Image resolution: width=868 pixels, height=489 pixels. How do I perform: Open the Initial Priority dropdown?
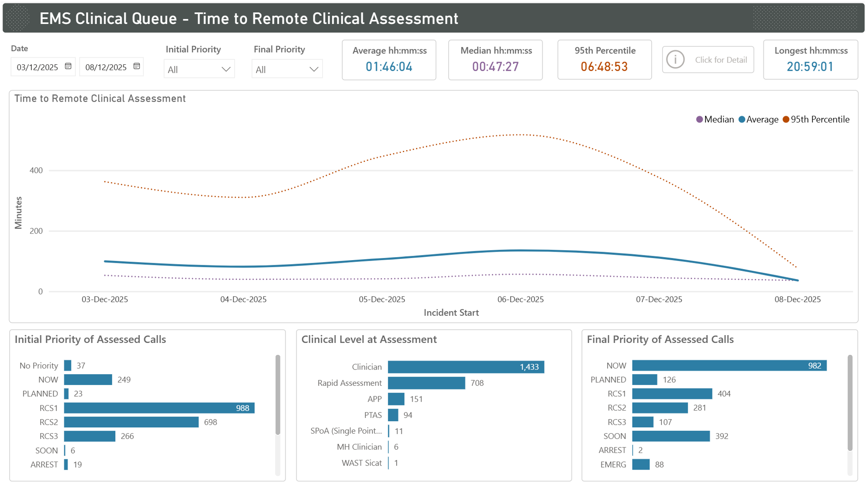199,69
